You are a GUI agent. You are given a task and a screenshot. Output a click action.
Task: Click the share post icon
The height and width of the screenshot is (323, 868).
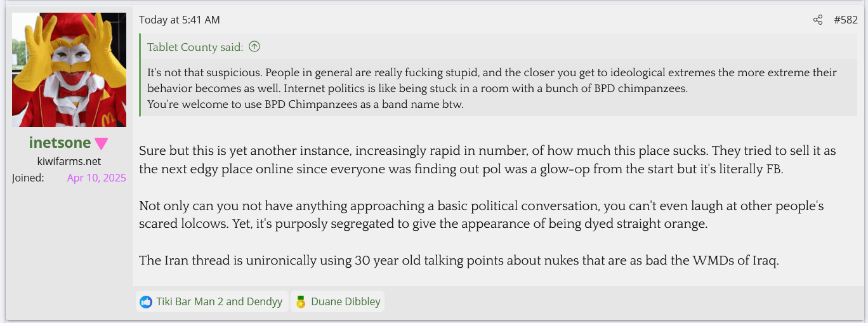[x=817, y=20]
